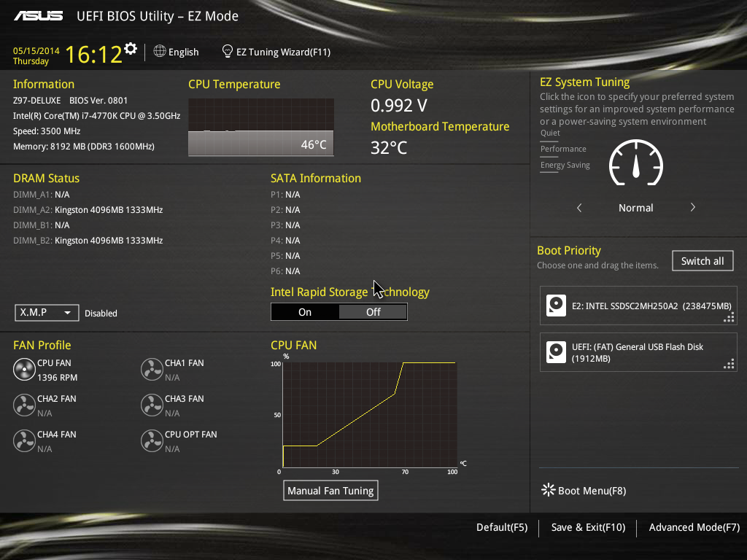Turn Intel Rapid Storage Technology Off
This screenshot has width=747, height=560.
(x=373, y=312)
